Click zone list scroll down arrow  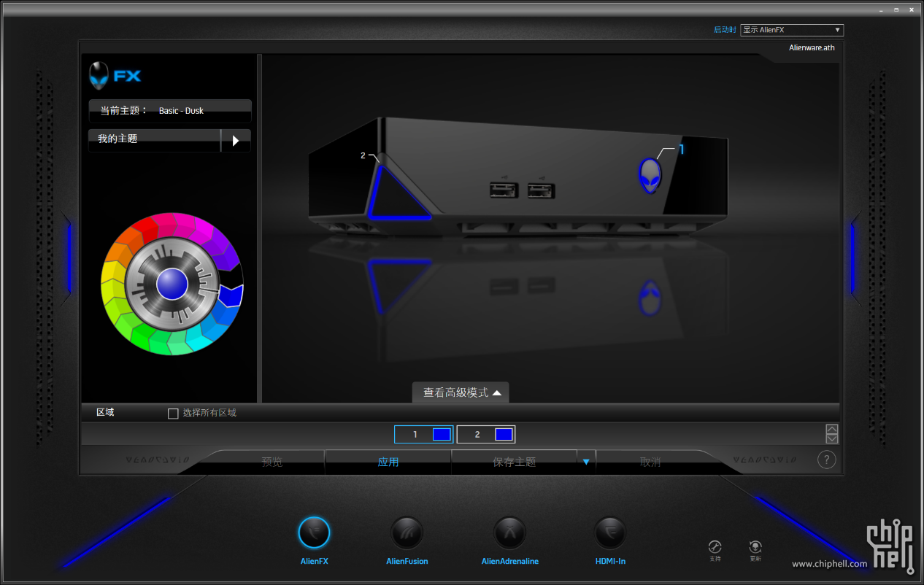(832, 438)
